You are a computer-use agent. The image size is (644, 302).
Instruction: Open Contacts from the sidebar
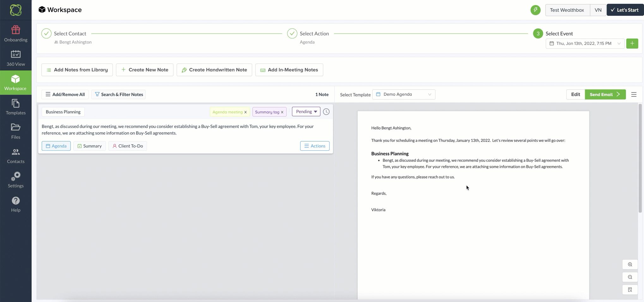pyautogui.click(x=16, y=156)
